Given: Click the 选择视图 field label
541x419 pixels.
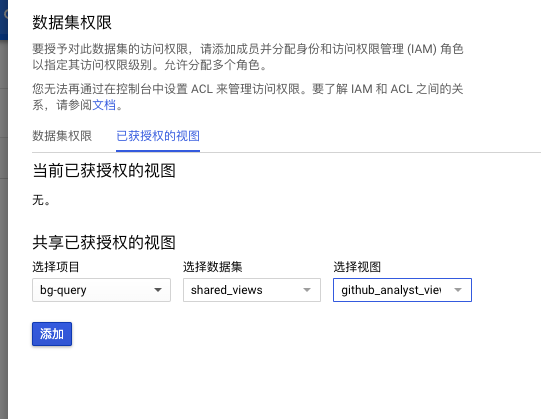Looking at the screenshot, I should pyautogui.click(x=357, y=267).
